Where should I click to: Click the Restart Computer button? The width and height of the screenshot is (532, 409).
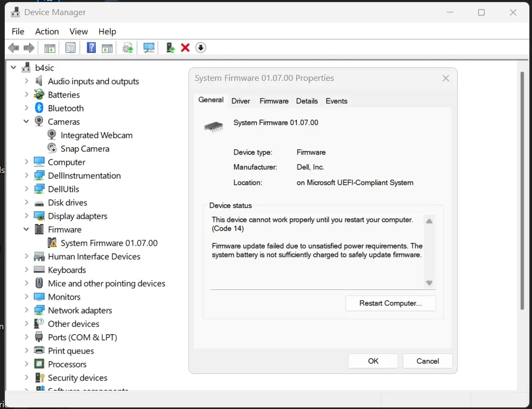point(390,303)
